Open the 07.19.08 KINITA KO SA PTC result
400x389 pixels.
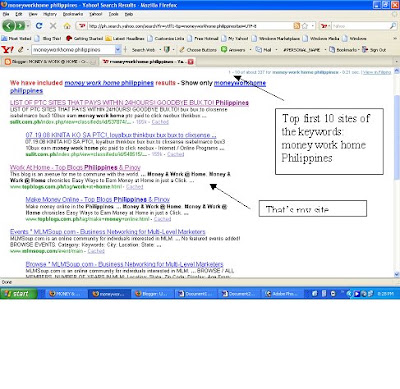click(x=121, y=135)
